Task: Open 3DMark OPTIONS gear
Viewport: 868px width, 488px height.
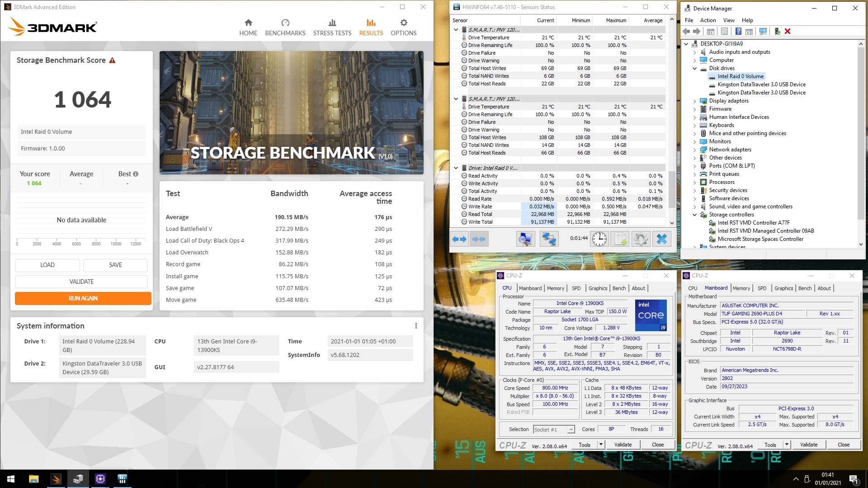Action: (x=404, y=28)
